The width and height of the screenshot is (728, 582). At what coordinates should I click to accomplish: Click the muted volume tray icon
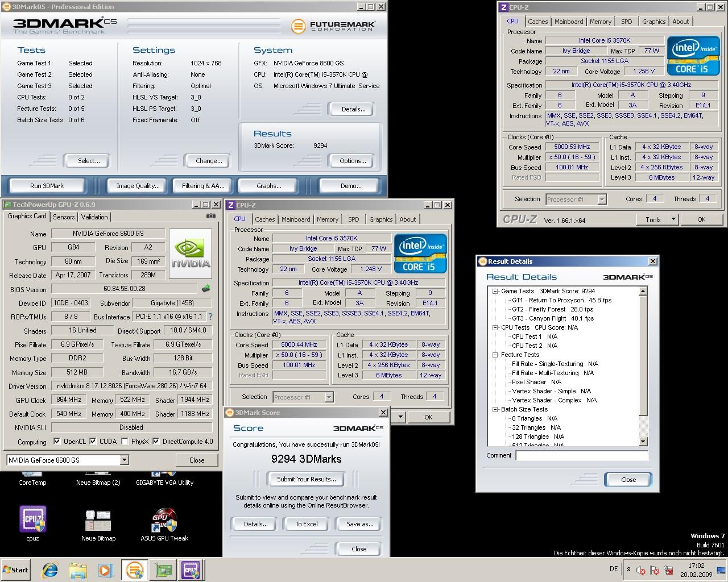click(x=641, y=570)
